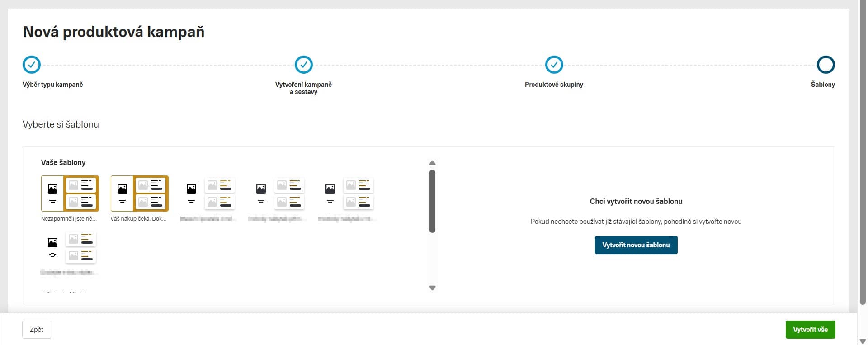Image resolution: width=868 pixels, height=345 pixels.
Task: Click the page scroll-down arrow at bottom right
Action: pyautogui.click(x=863, y=341)
